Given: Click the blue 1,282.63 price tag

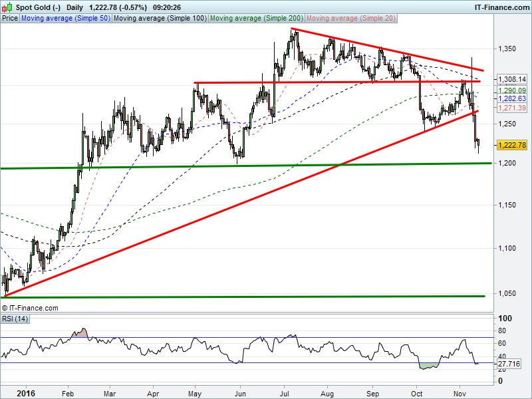Looking at the screenshot, I should tap(512, 98).
